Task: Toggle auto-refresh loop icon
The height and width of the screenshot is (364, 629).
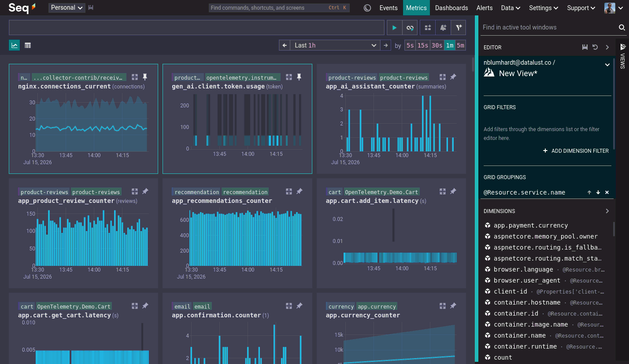Action: (x=410, y=28)
